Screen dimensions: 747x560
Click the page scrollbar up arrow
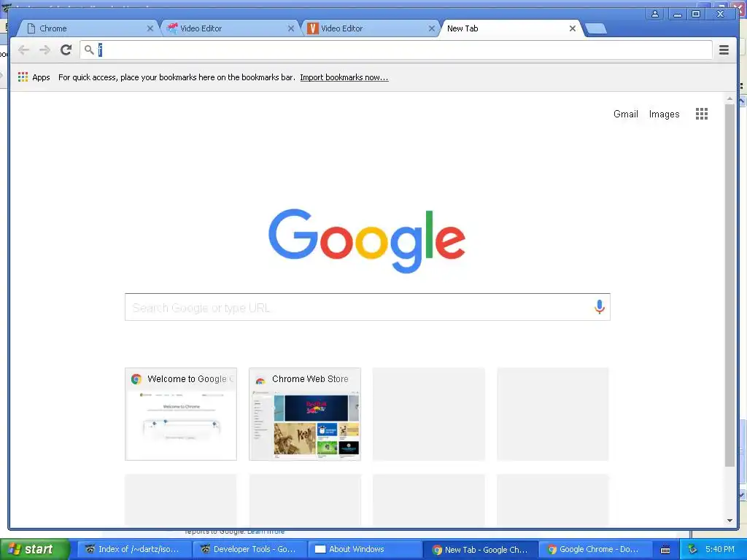pos(729,98)
